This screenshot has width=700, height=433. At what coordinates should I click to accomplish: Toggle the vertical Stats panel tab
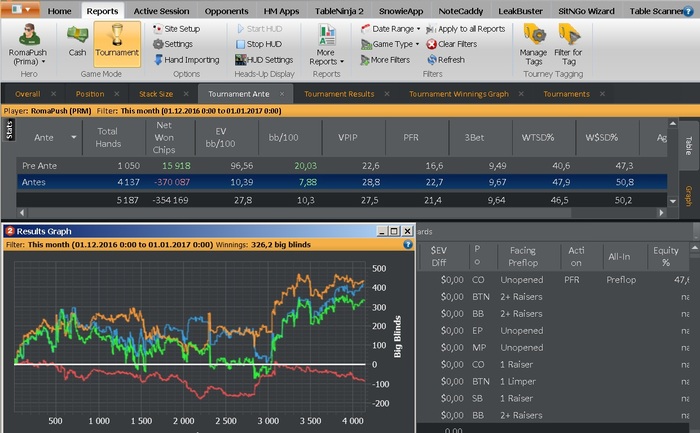click(9, 130)
